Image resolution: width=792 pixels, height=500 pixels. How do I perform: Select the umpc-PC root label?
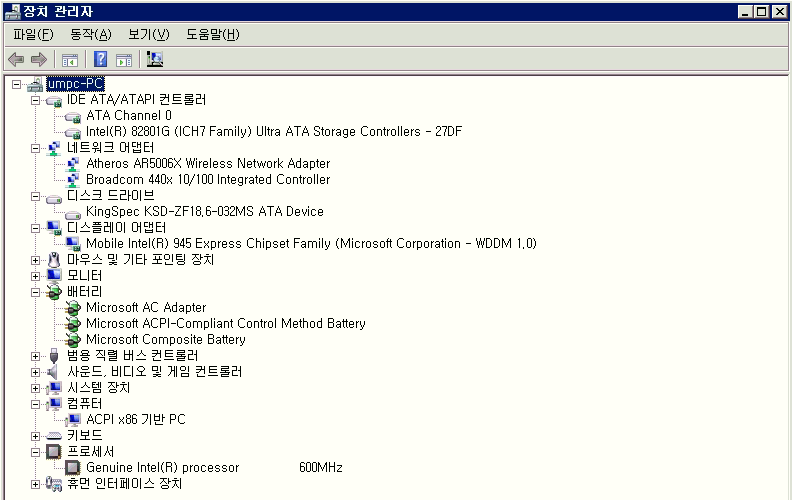click(x=75, y=83)
